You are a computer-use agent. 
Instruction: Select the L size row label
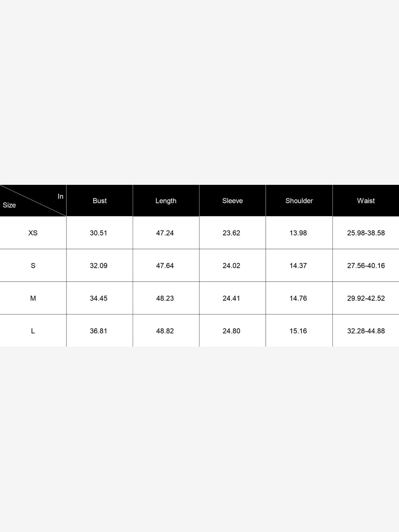click(x=33, y=331)
